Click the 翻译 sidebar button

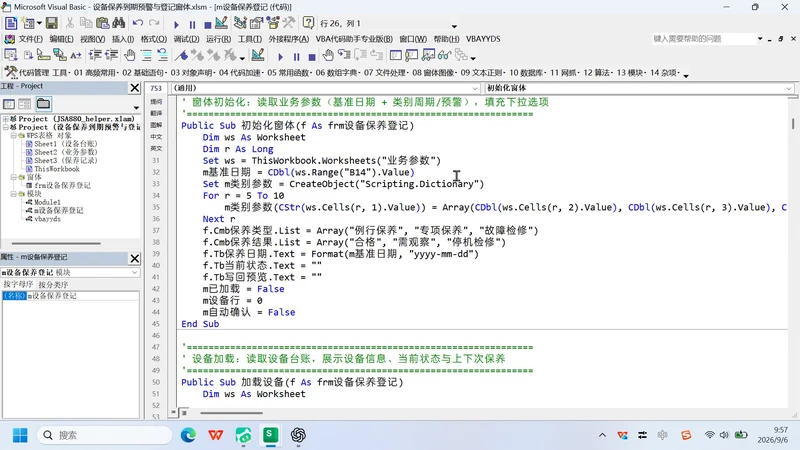pos(156,113)
